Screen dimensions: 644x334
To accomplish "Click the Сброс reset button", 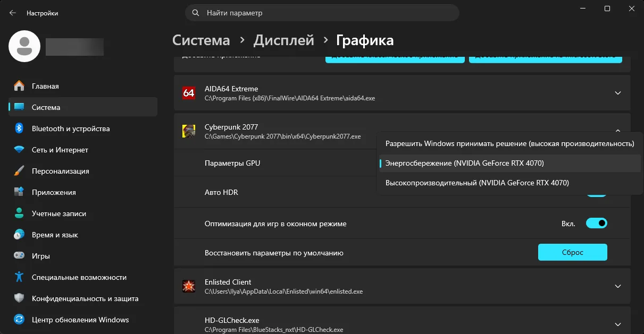I will [x=572, y=252].
